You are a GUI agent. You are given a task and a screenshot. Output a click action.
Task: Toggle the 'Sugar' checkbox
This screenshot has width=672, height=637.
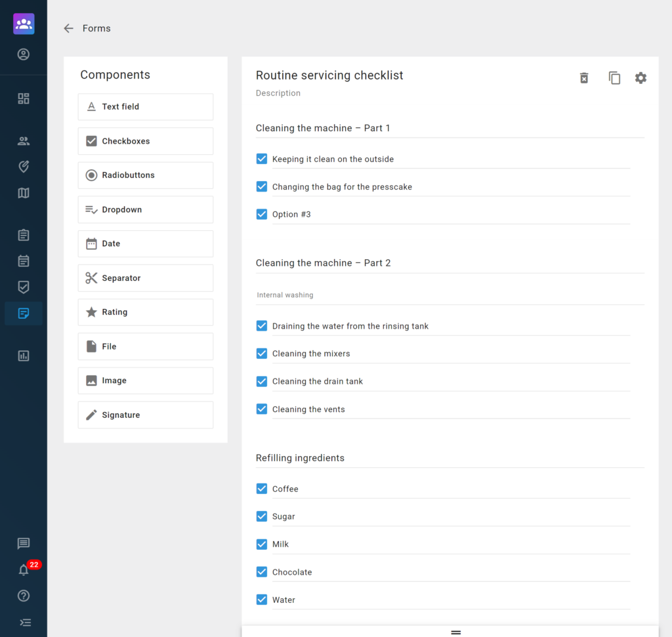(262, 516)
